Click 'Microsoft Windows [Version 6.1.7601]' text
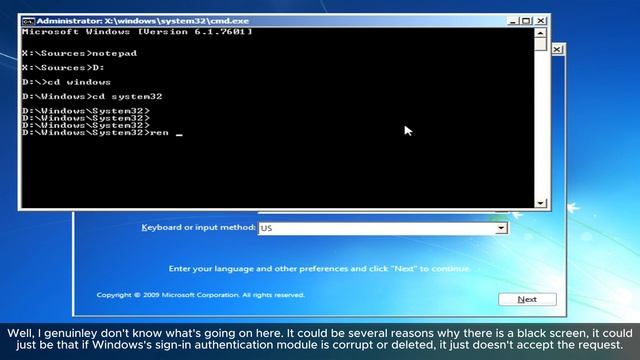The image size is (640, 360). pyautogui.click(x=137, y=32)
